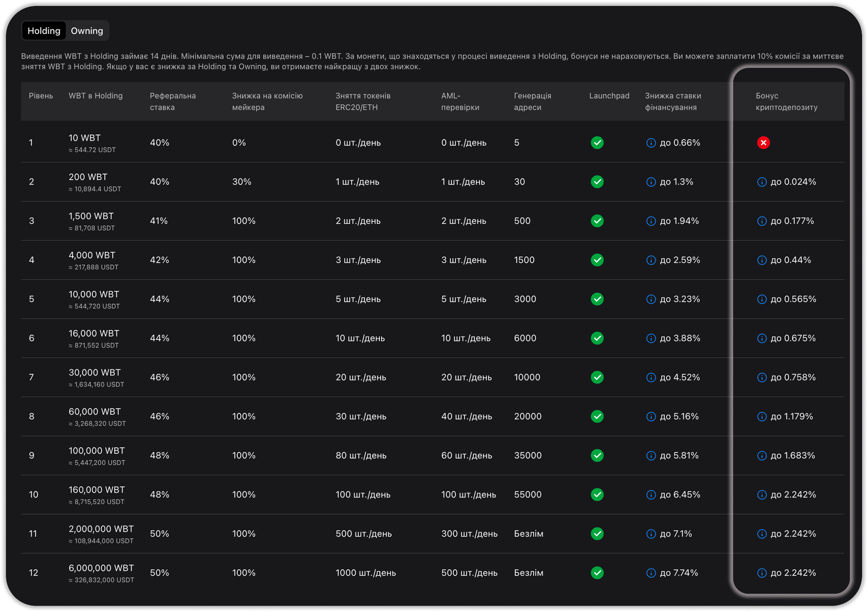Click the 10,000 WBT holding cell
This screenshot has width=868, height=612.
coord(94,295)
